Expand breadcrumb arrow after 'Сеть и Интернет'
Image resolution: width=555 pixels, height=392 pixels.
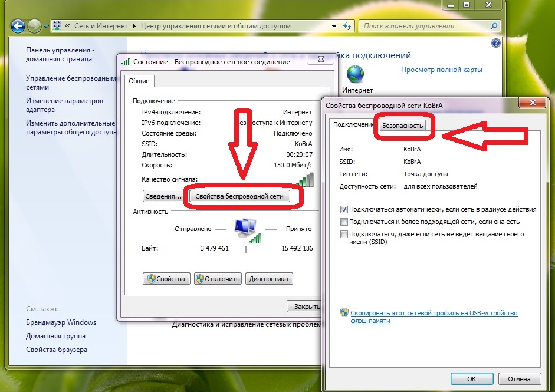134,27
